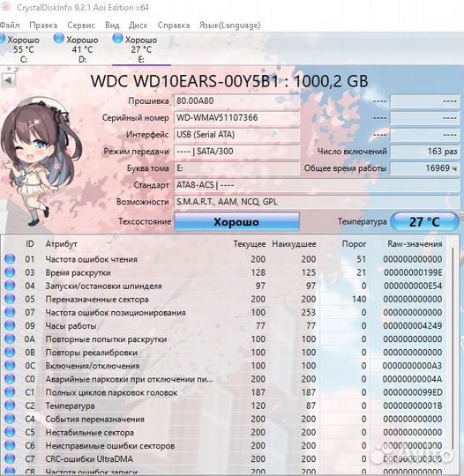Click the blue health orb above C:
The width and height of the screenshot is (464, 476).
pyautogui.click(x=2, y=39)
